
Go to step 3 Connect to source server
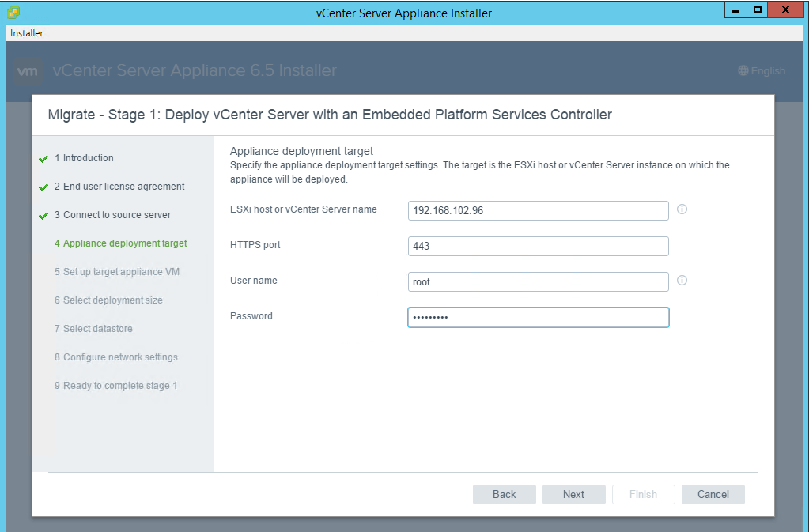[112, 214]
